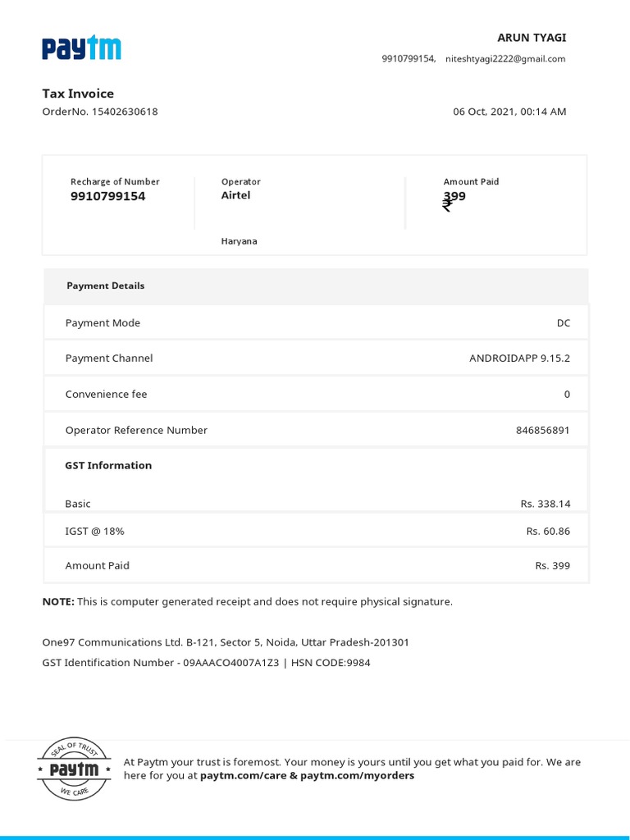
Task: Click the Operator Reference Number 846856891
Action: [542, 430]
